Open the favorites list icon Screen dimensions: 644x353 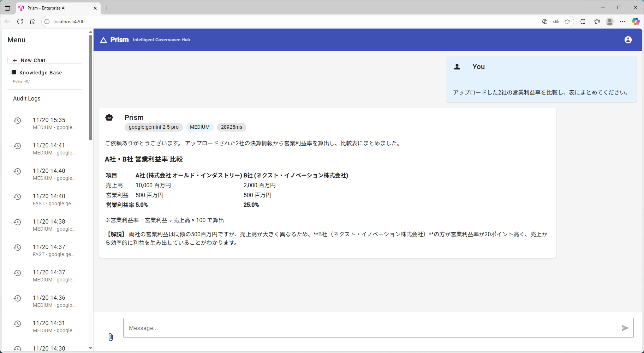[597, 22]
